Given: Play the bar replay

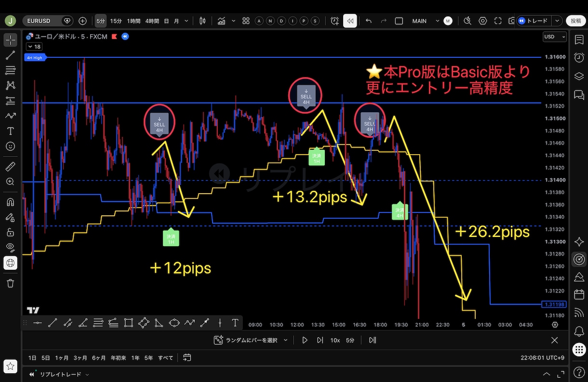Looking at the screenshot, I should point(305,340).
